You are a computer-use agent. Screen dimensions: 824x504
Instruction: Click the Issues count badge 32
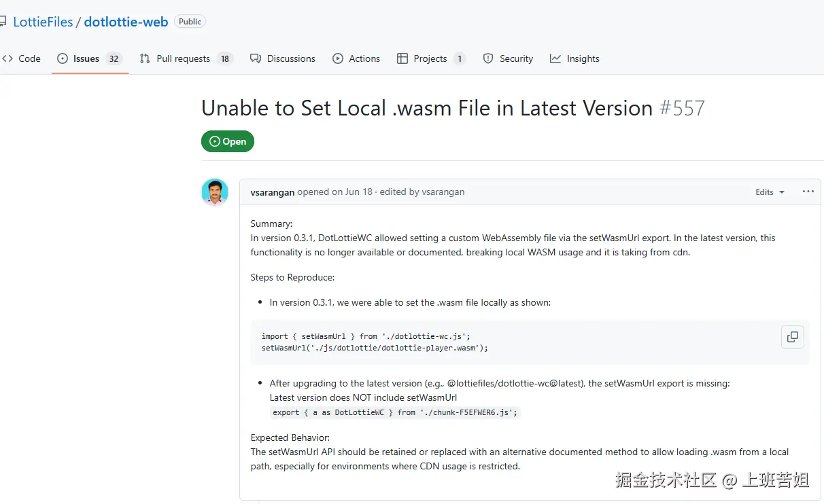114,58
